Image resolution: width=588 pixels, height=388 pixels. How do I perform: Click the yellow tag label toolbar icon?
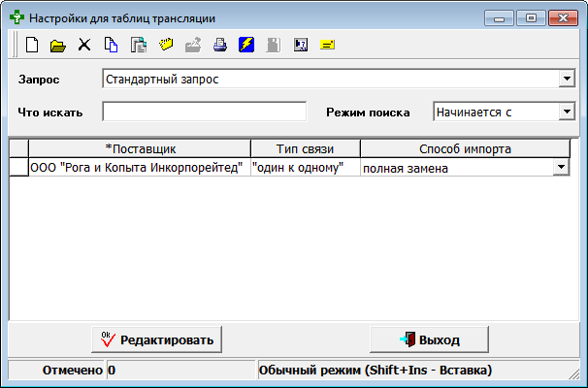coord(166,45)
